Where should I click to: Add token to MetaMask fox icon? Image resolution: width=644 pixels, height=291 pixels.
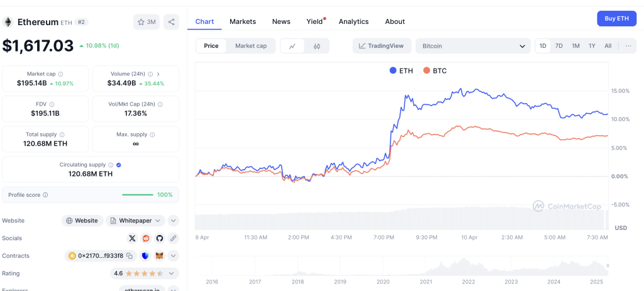(x=159, y=256)
